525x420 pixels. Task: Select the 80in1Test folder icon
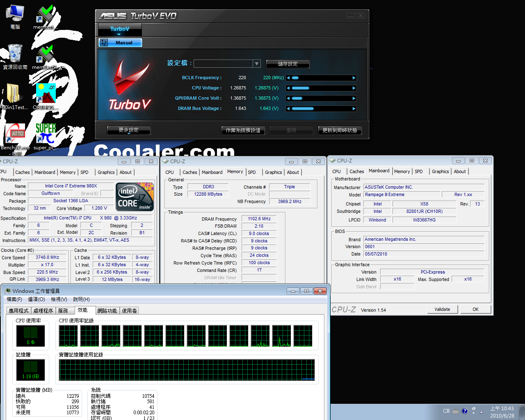coord(15,96)
